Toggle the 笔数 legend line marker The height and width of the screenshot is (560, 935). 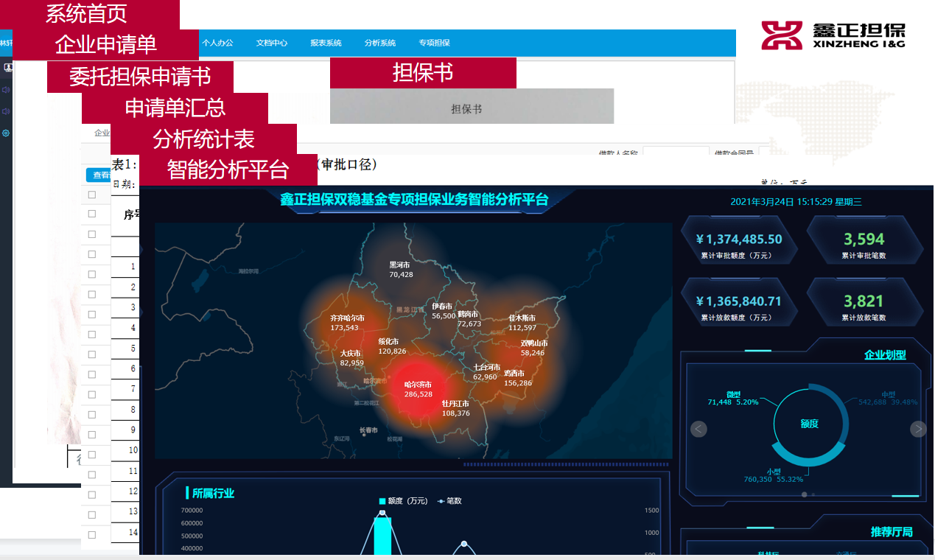tap(441, 501)
